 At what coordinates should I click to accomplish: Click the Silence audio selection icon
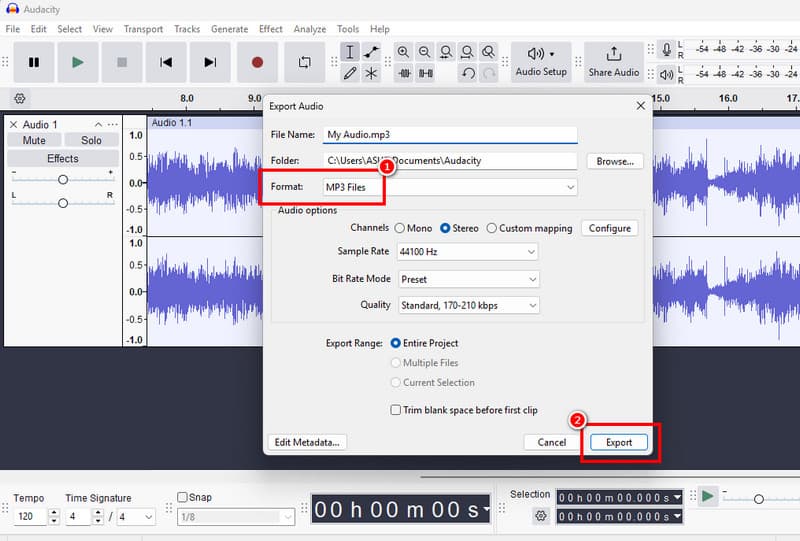[426, 73]
